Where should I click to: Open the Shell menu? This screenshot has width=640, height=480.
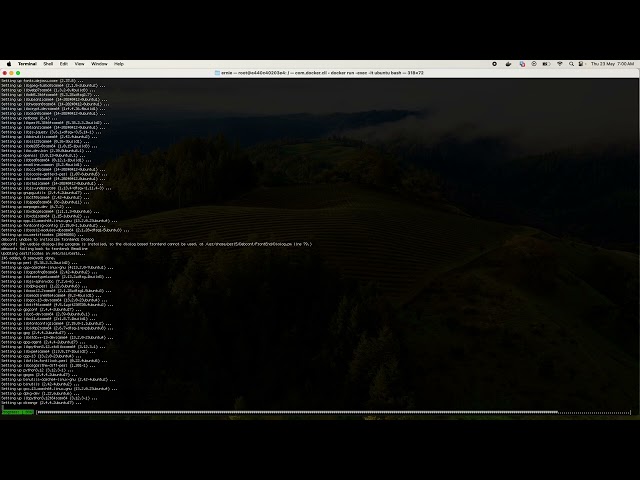coord(48,64)
